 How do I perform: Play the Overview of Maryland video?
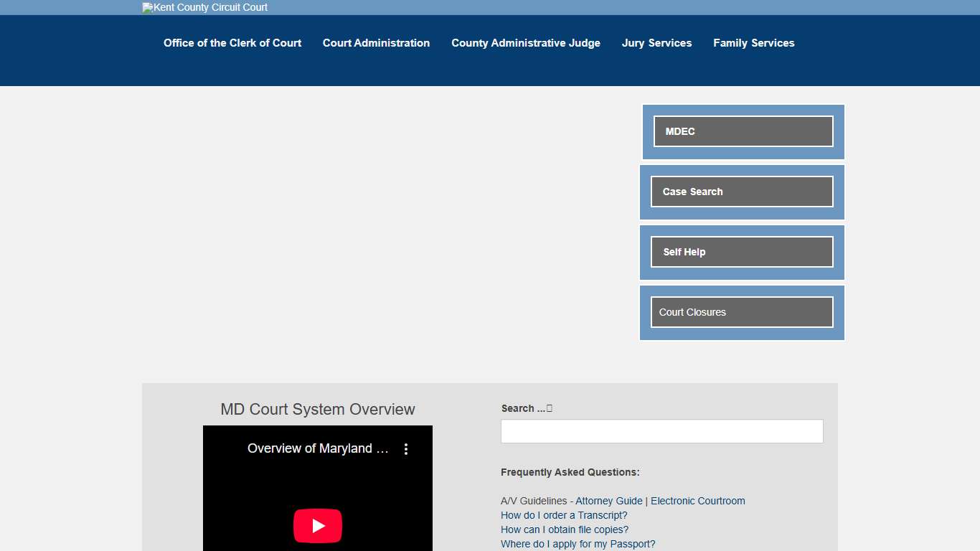[x=317, y=526]
